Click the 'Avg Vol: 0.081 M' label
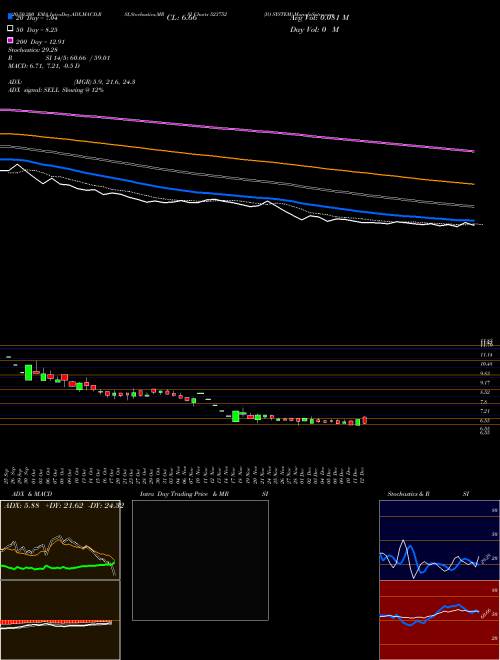500x660 pixels. (x=319, y=18)
